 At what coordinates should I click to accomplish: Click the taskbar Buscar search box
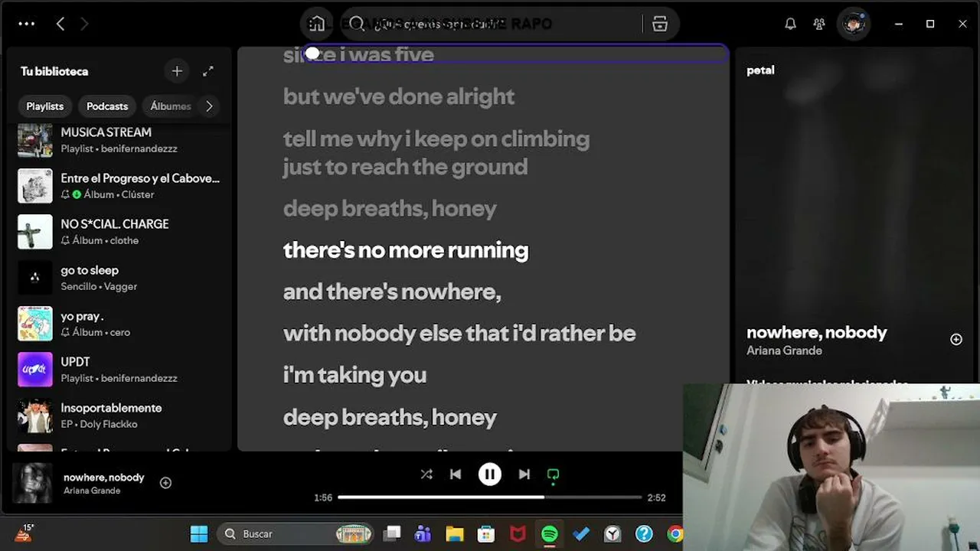[x=296, y=534]
